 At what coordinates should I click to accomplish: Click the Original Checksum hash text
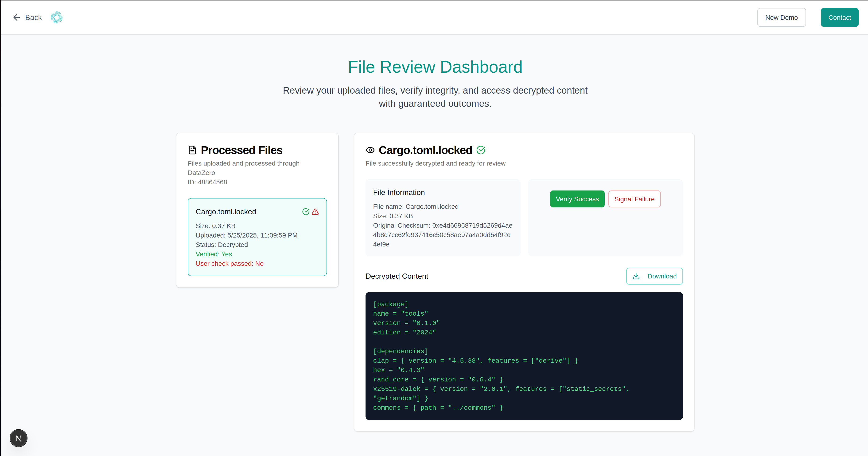click(x=442, y=235)
